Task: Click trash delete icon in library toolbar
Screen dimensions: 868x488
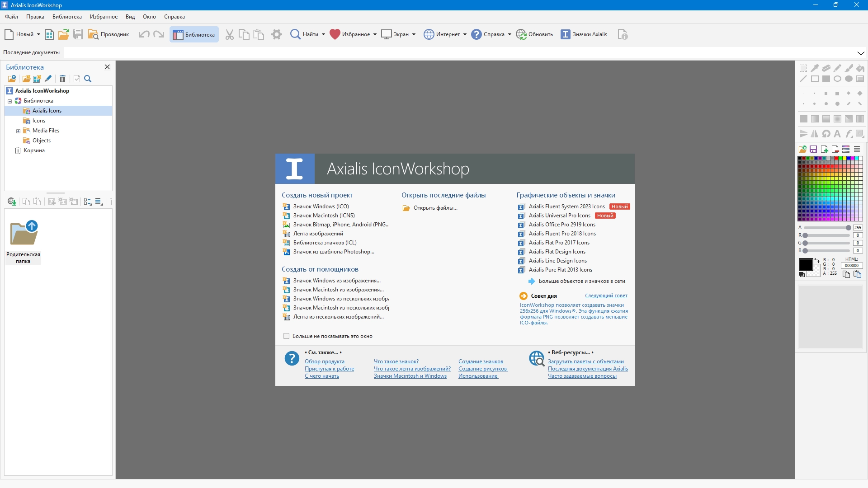Action: (x=62, y=79)
